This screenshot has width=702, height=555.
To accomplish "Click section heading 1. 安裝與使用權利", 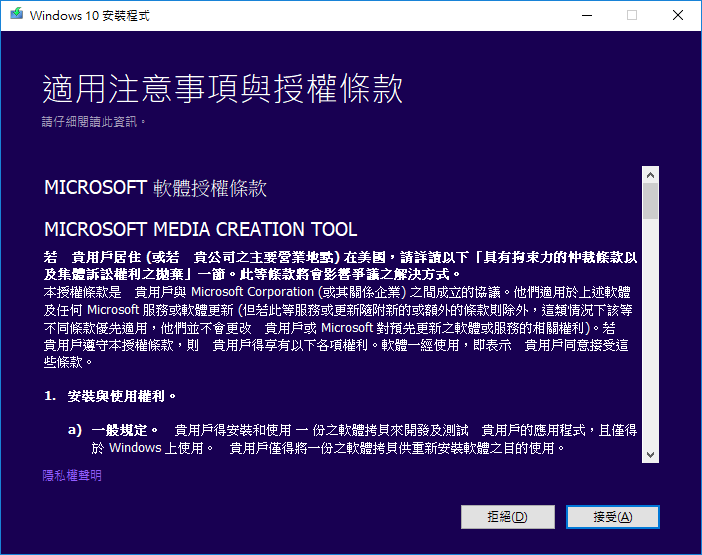I will pos(110,396).
